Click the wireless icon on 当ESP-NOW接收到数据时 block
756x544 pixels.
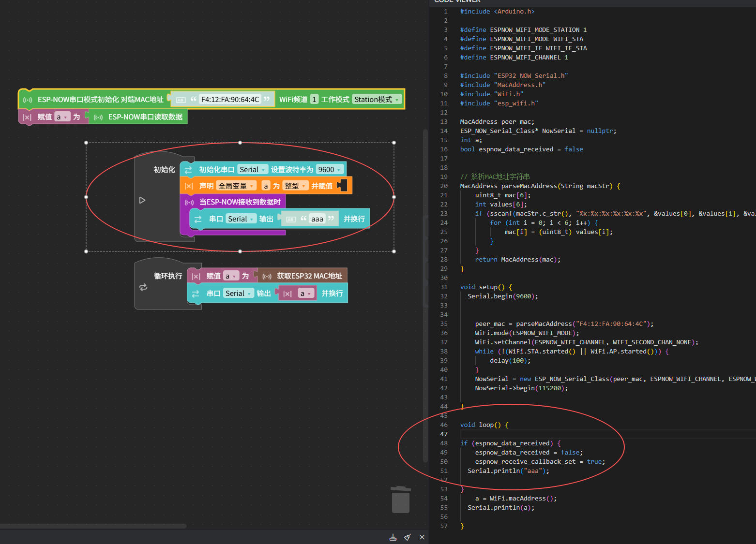click(189, 203)
